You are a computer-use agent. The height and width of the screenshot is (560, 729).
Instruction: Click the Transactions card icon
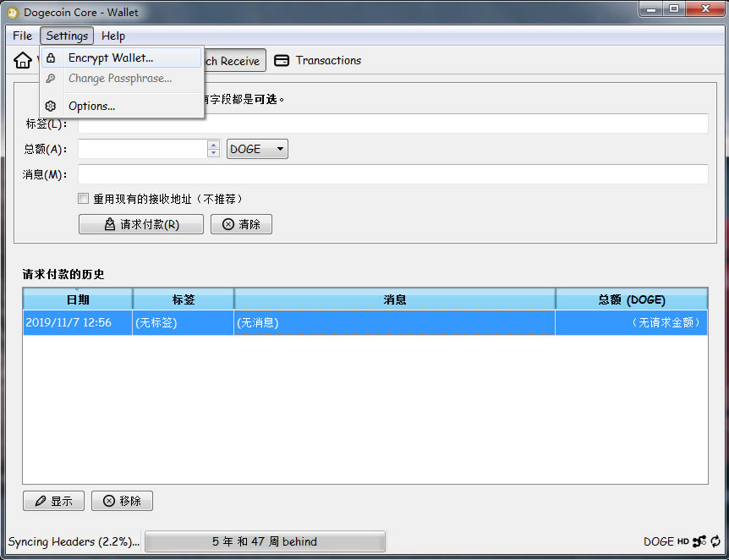coord(282,60)
